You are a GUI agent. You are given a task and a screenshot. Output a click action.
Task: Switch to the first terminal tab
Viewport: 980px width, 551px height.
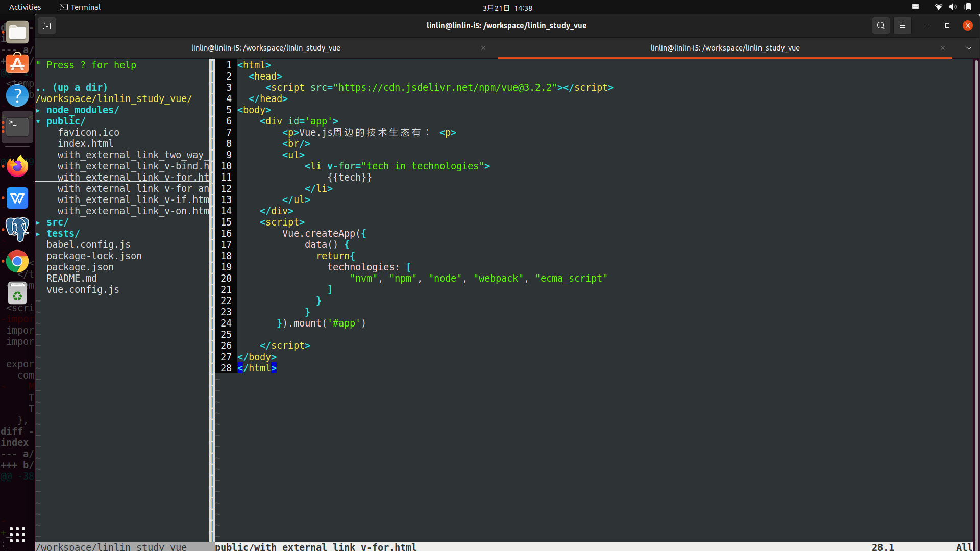coord(265,48)
